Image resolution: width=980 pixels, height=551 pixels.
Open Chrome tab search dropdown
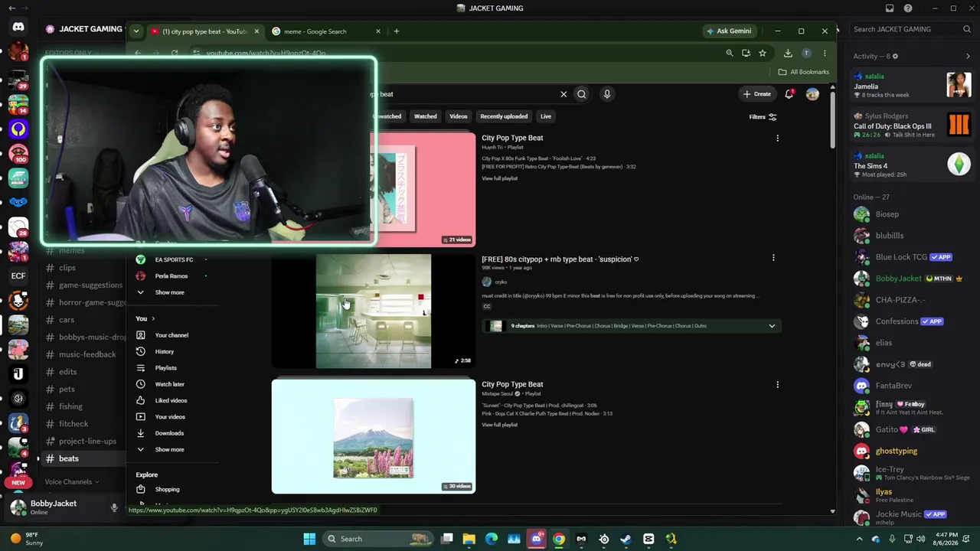point(136,31)
